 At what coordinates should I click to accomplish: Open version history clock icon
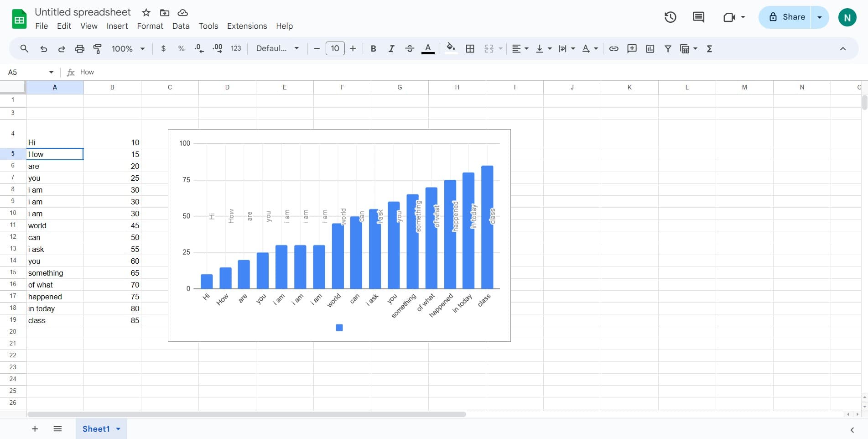point(670,17)
